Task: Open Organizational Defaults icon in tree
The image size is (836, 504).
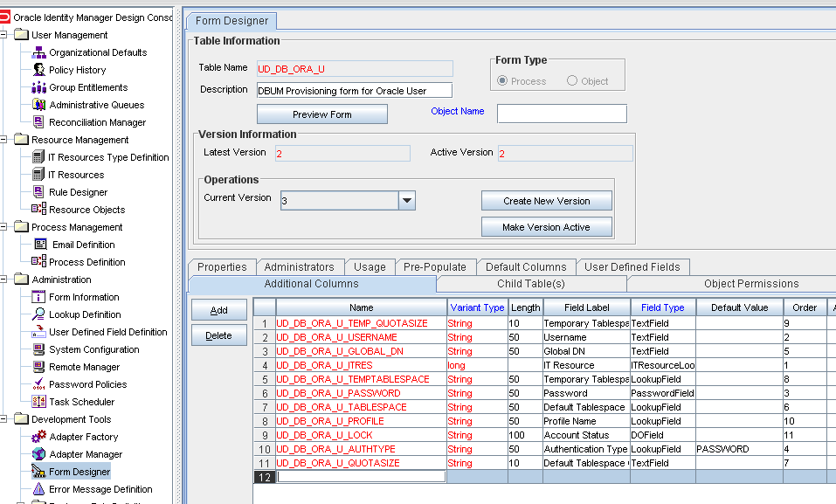Action: [x=39, y=52]
